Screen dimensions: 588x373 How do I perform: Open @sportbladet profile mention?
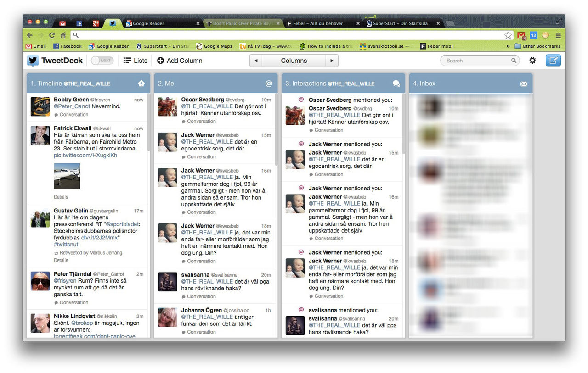(123, 224)
